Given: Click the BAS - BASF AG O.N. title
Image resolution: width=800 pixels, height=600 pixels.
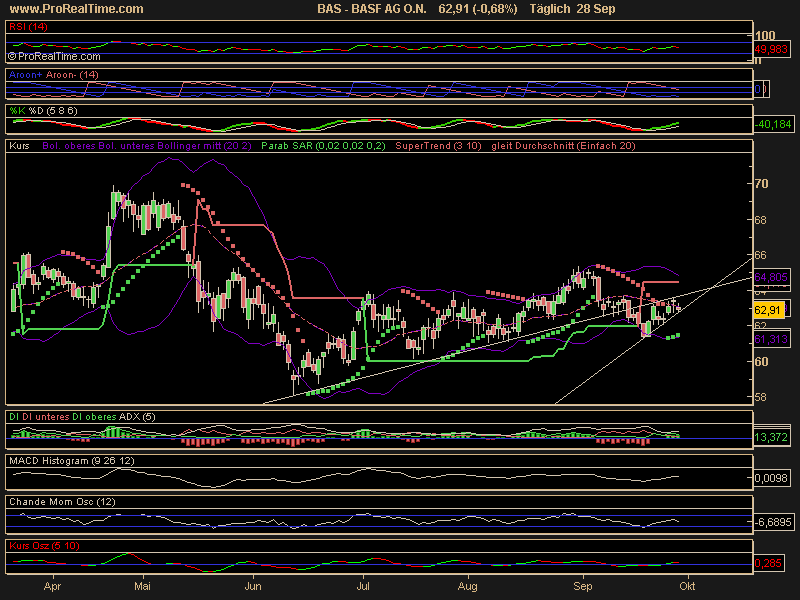Looking at the screenshot, I should [371, 9].
